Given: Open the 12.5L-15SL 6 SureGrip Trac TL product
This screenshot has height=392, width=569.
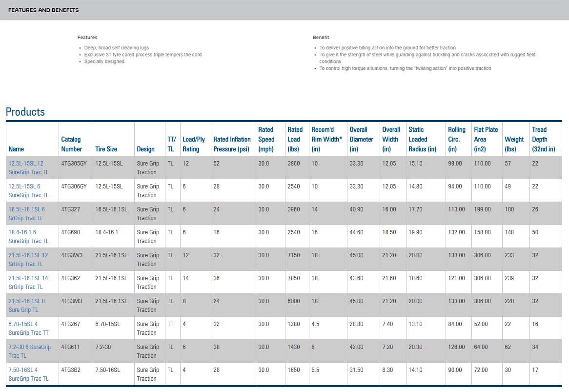Looking at the screenshot, I should [x=28, y=190].
